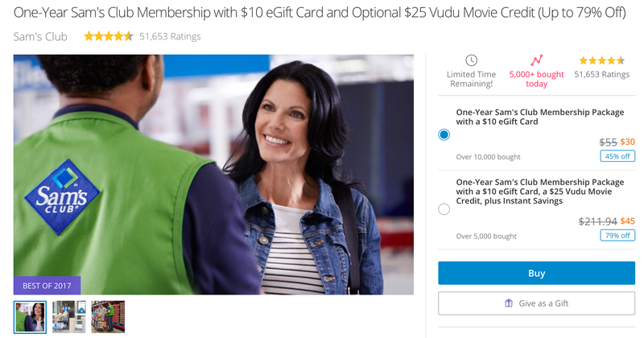Click the trending bought-today graph icon
This screenshot has width=644, height=338.
point(536,60)
